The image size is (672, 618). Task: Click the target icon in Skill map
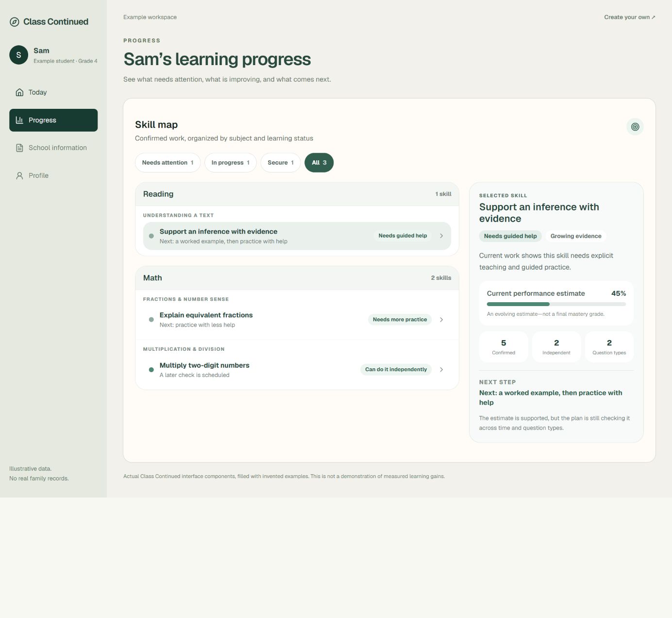point(635,127)
